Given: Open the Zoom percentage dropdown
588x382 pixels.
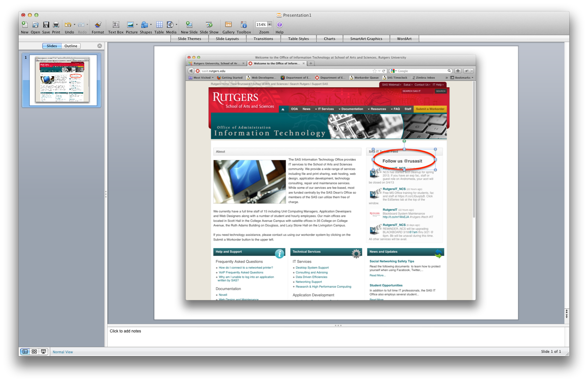Looking at the screenshot, I should point(269,25).
